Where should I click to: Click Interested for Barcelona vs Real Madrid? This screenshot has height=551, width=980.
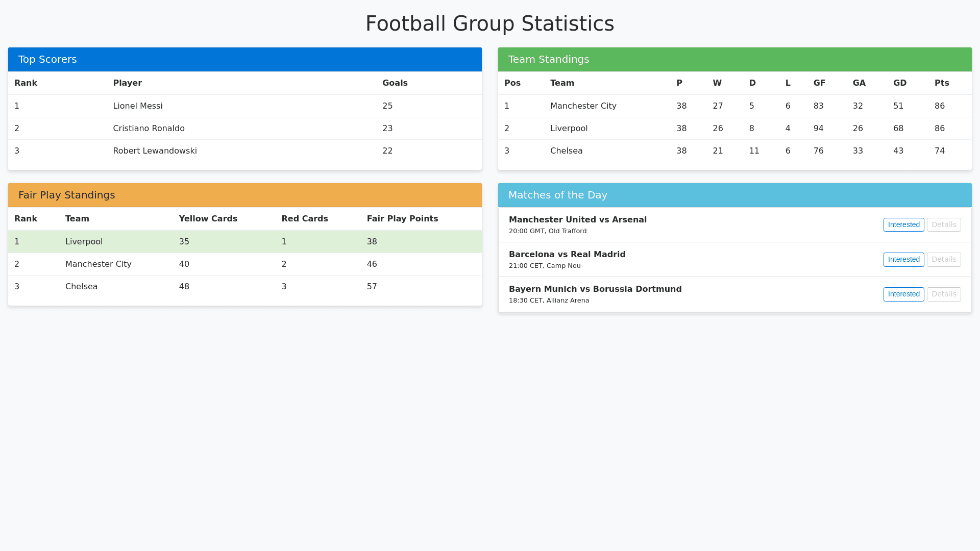click(903, 260)
